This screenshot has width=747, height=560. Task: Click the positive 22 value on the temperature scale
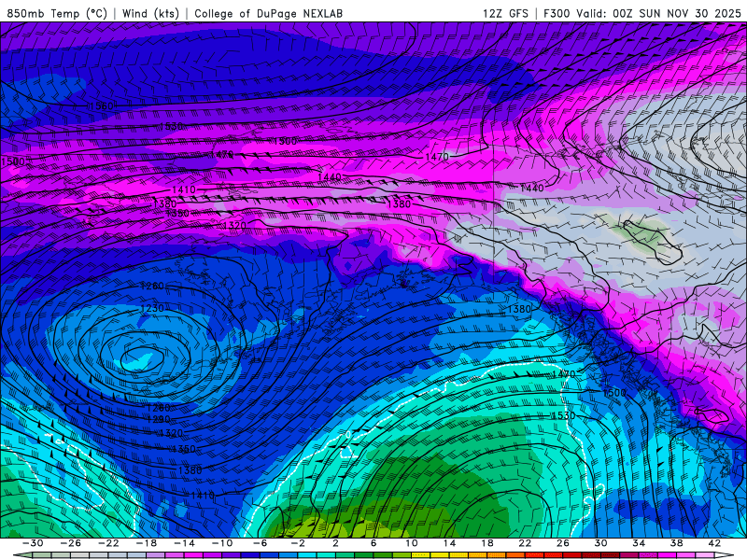click(x=525, y=543)
